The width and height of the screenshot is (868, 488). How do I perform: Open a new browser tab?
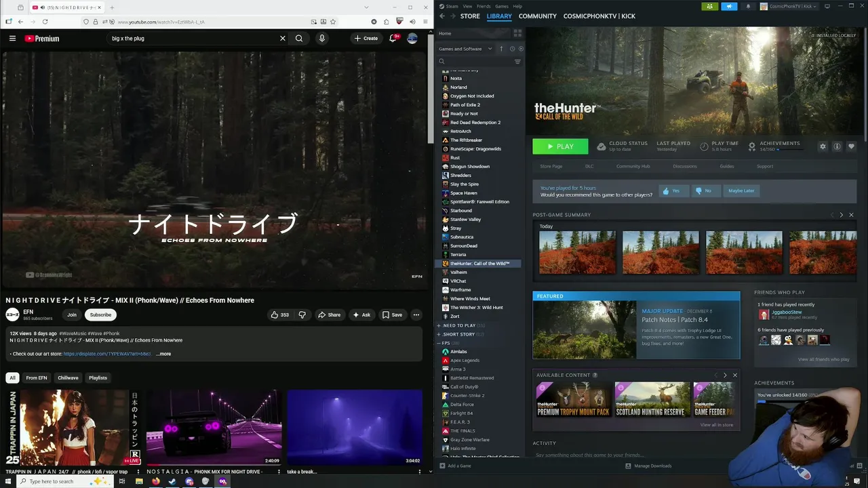pos(112,7)
